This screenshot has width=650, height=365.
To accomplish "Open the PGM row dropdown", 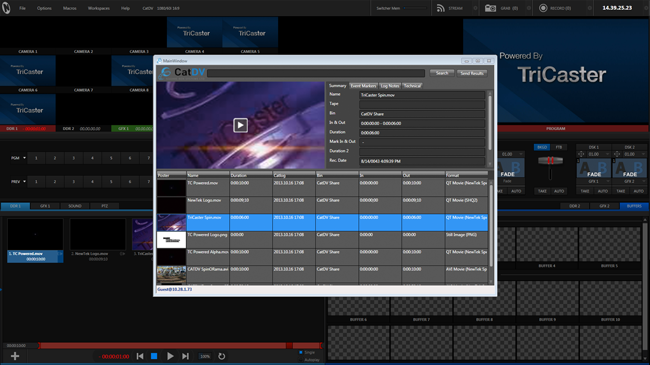I will (x=24, y=158).
